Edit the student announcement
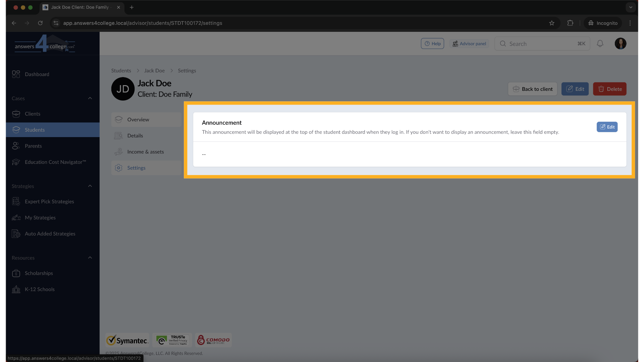This screenshot has width=644, height=362. pos(607,127)
